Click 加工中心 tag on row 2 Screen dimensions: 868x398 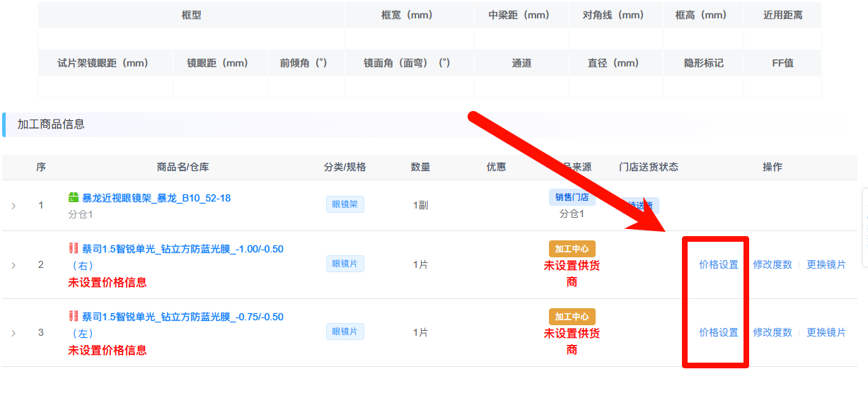tap(572, 249)
